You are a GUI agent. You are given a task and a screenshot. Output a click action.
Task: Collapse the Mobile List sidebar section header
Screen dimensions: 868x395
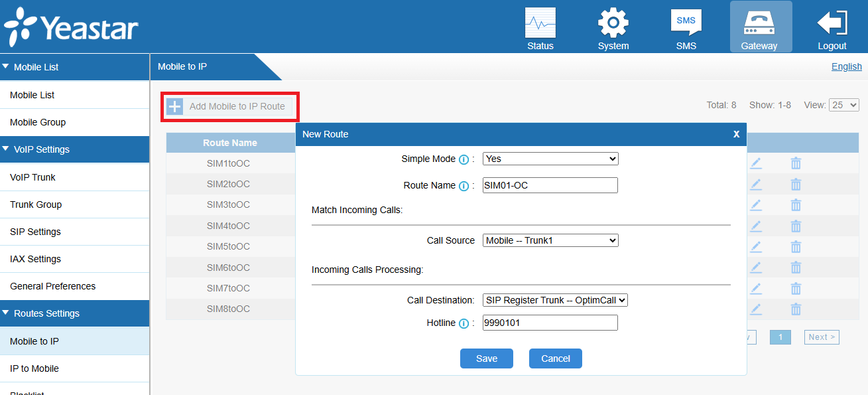pos(74,67)
